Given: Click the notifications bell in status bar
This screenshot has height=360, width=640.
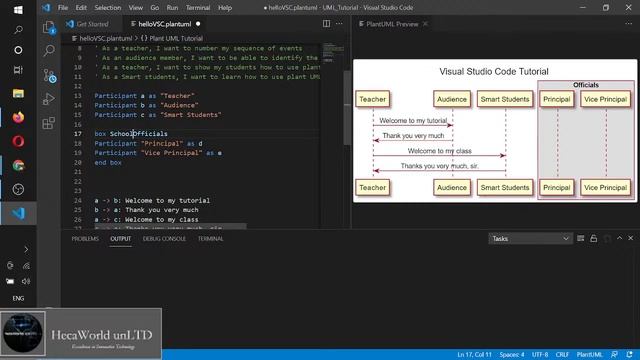Looking at the screenshot, I should (x=629, y=354).
